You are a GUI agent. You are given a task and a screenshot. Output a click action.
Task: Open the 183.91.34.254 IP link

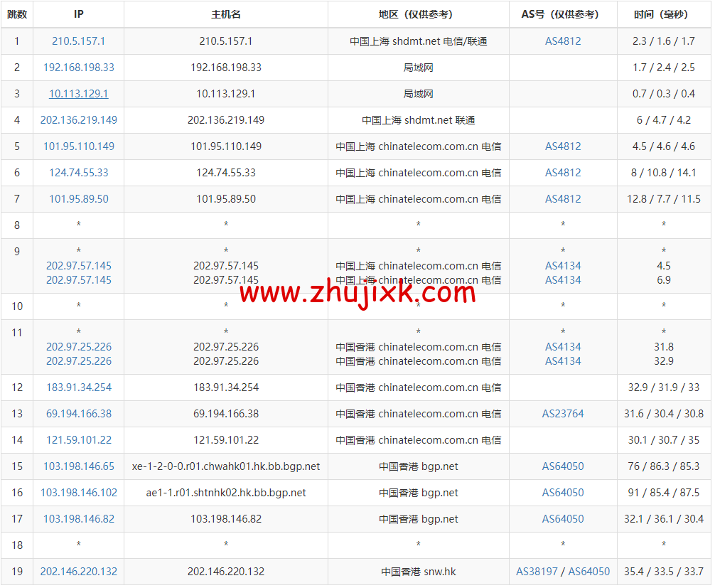(78, 387)
